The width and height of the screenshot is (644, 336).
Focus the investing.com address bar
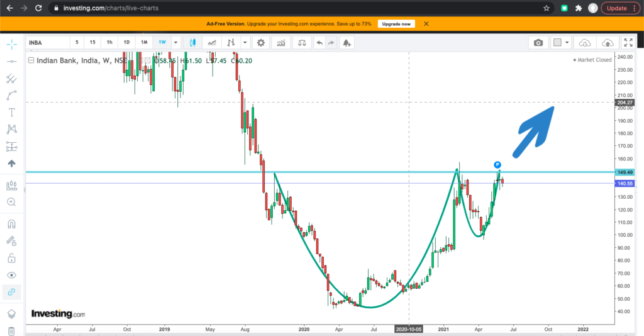click(302, 8)
